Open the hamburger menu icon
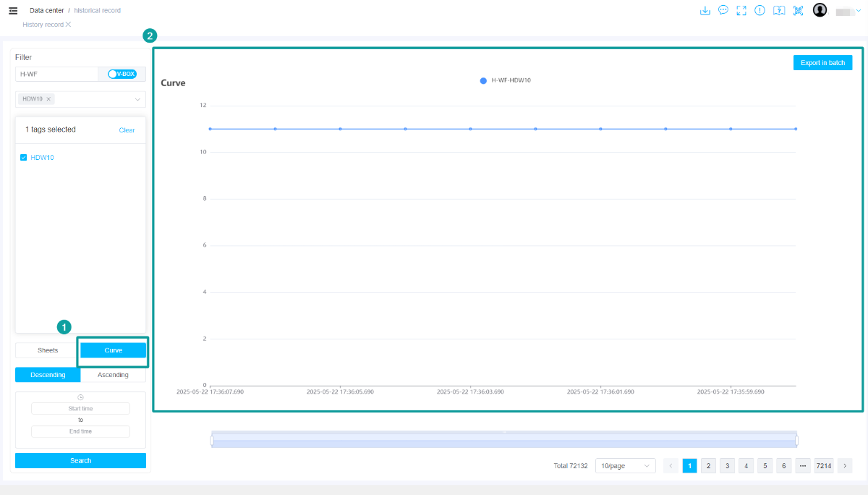 [13, 11]
